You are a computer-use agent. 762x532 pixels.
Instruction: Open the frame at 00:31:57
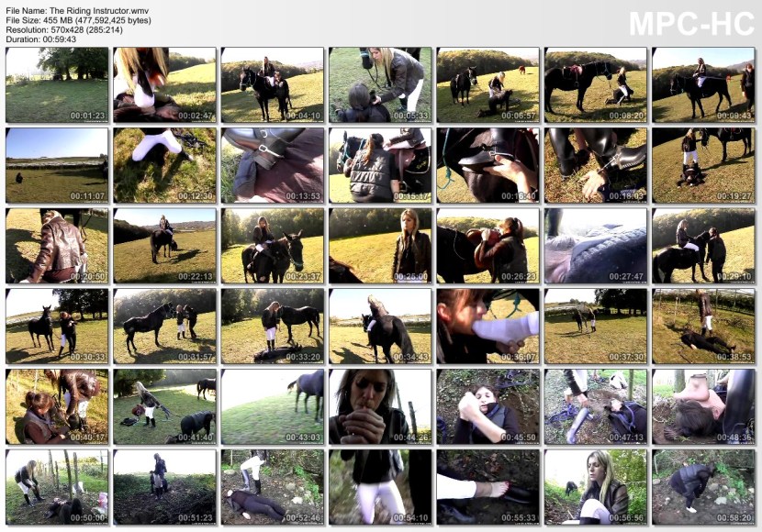tap(164, 327)
